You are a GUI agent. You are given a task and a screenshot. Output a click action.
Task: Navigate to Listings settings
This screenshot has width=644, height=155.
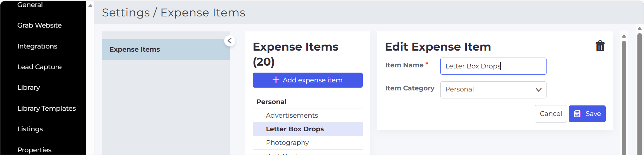coord(30,129)
